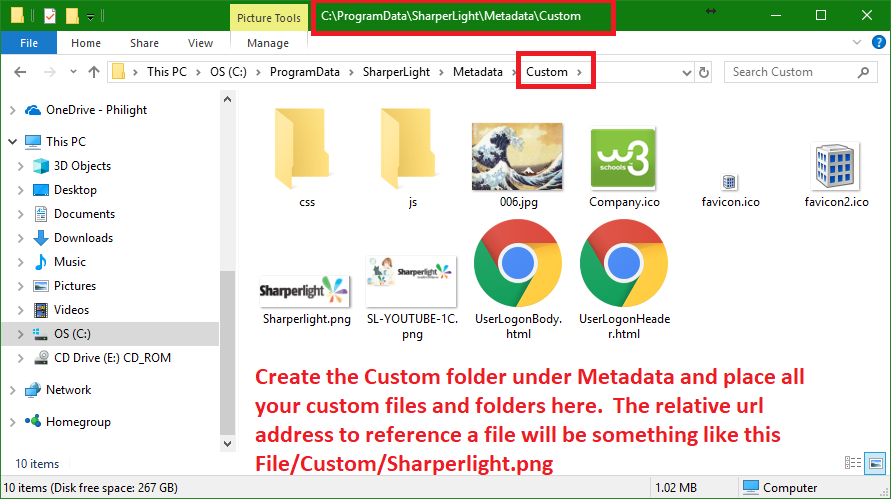Switch to the Share ribbon tab
The image size is (891, 499).
click(x=144, y=43)
